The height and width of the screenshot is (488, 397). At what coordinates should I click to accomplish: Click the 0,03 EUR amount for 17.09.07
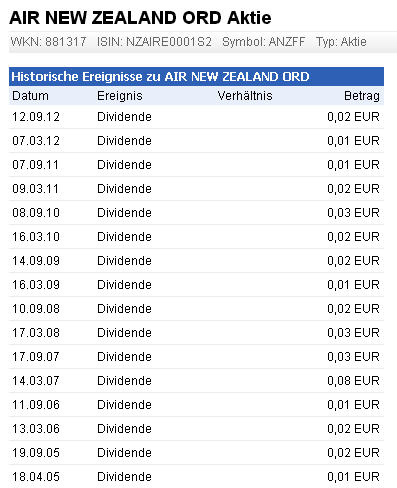[x=353, y=357]
